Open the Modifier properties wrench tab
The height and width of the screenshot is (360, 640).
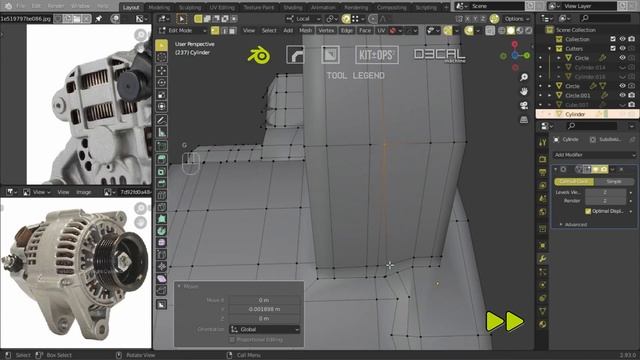click(x=542, y=259)
